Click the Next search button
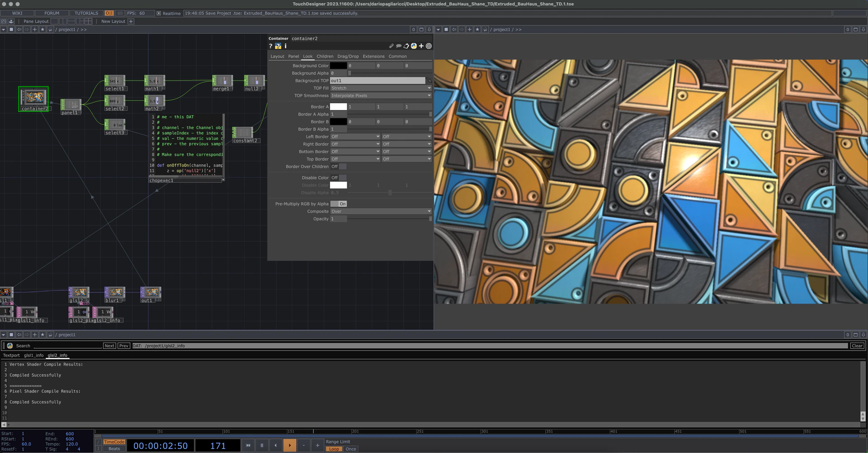 point(109,346)
